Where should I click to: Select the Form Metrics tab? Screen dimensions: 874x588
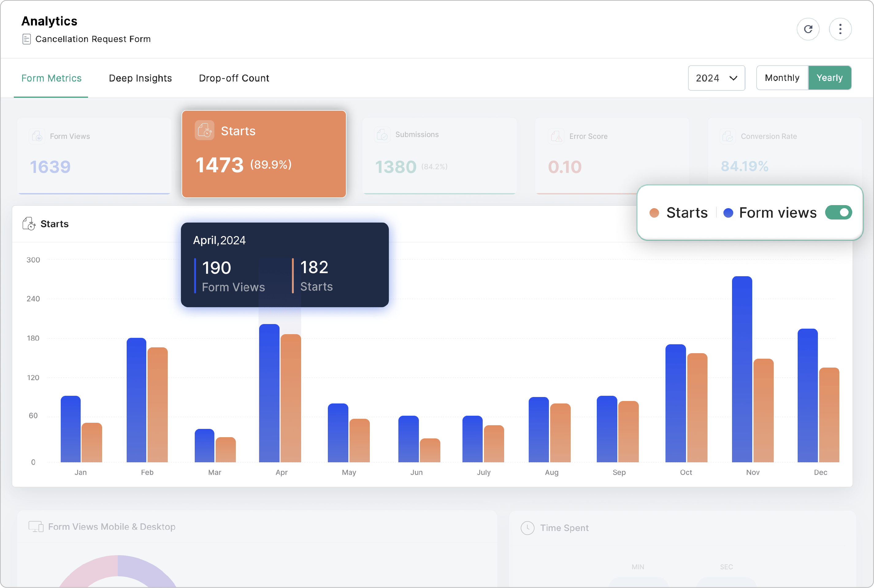click(x=52, y=78)
